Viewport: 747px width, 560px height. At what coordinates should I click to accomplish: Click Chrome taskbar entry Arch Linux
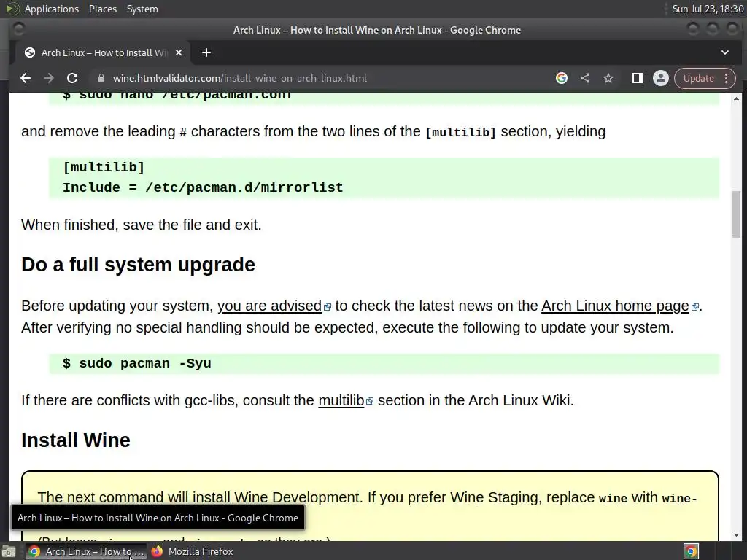coord(86,551)
